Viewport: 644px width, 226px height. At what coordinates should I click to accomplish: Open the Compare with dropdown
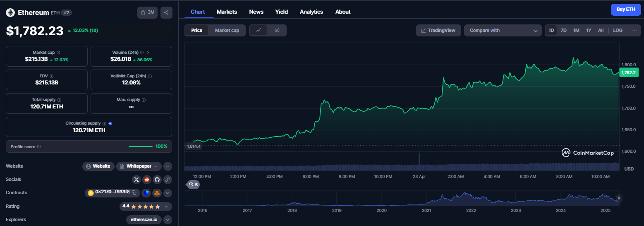pos(503,30)
